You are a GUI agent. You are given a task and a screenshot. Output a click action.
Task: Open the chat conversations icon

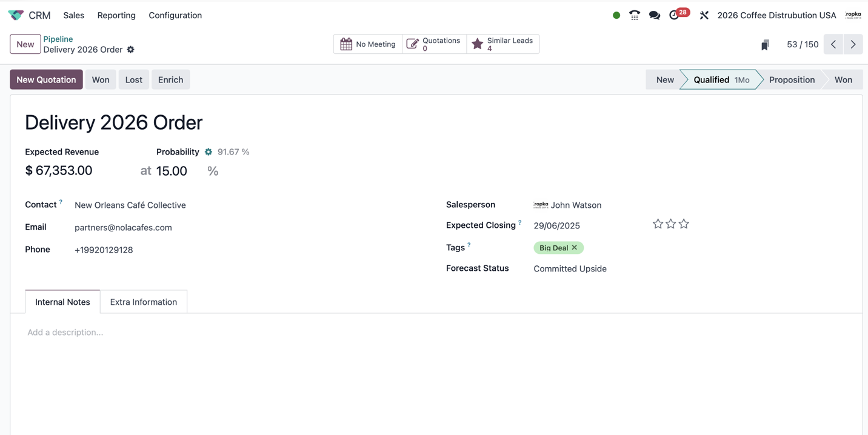[x=655, y=15]
